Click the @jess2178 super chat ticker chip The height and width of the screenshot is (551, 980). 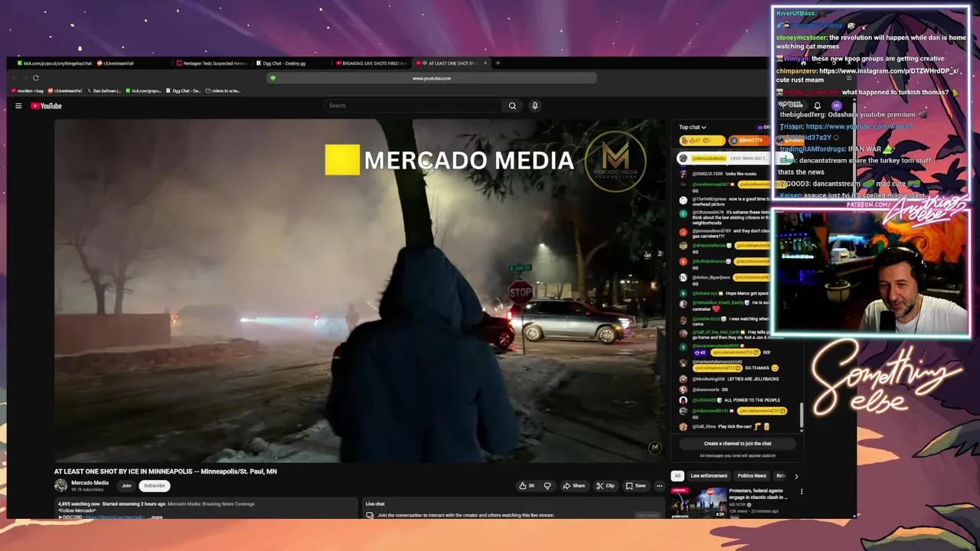(x=749, y=140)
